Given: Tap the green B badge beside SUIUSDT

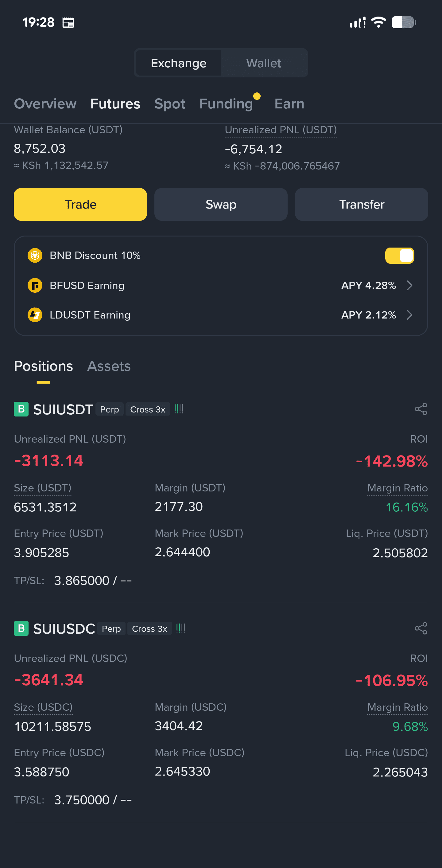Looking at the screenshot, I should 21,409.
